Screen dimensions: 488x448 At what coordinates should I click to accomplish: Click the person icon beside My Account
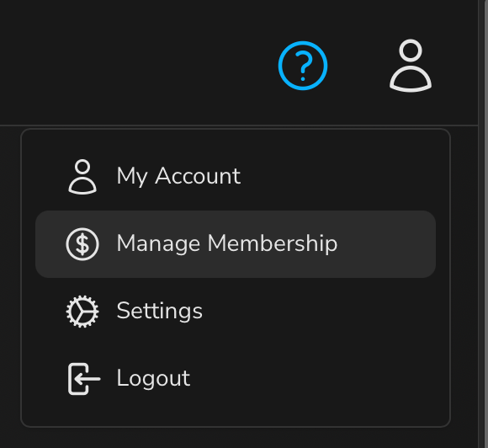[82, 177]
